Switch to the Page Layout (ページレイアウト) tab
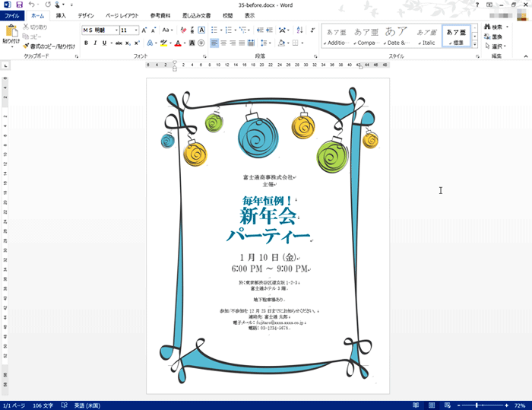 click(122, 16)
